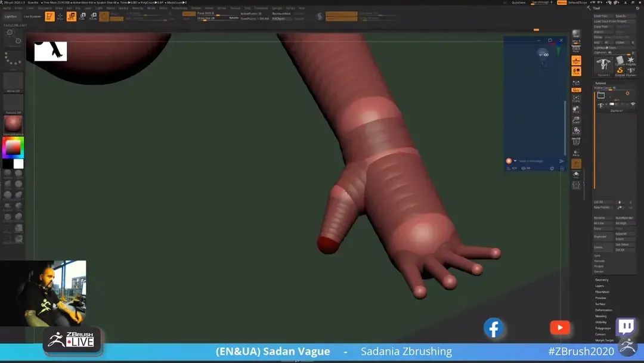This screenshot has width=644, height=363.
Task: Click the Duplicate subtool button
Action: [599, 237]
